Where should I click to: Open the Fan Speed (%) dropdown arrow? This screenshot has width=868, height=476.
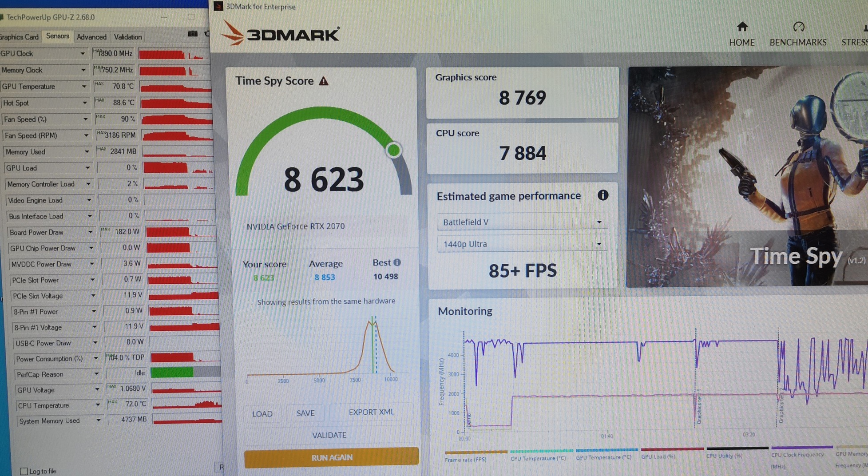click(x=85, y=119)
